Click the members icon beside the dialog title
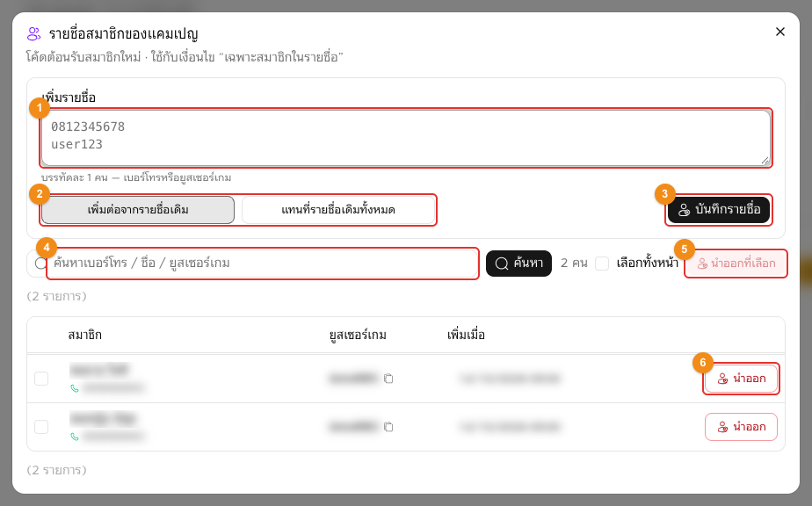Screen dimensions: 812x506 33,34
